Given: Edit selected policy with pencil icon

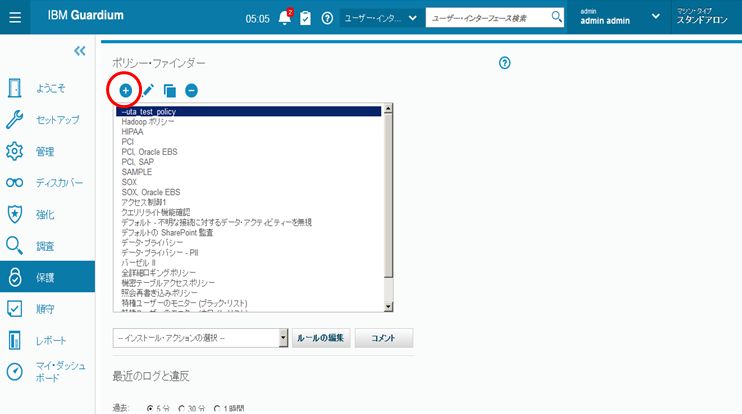Looking at the screenshot, I should pyautogui.click(x=148, y=90).
